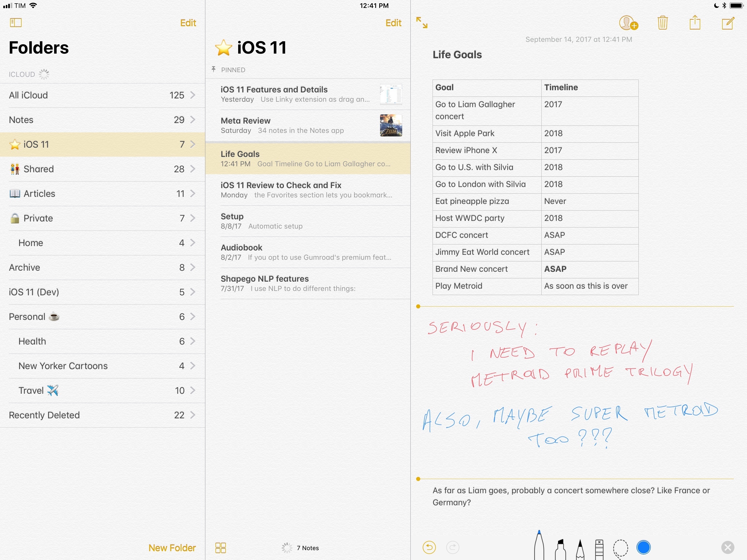Undo the last drawing stroke
747x560 pixels.
coord(429,547)
